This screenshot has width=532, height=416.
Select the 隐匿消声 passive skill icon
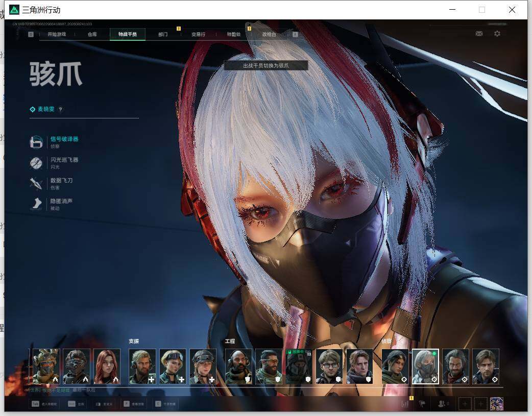coord(36,204)
